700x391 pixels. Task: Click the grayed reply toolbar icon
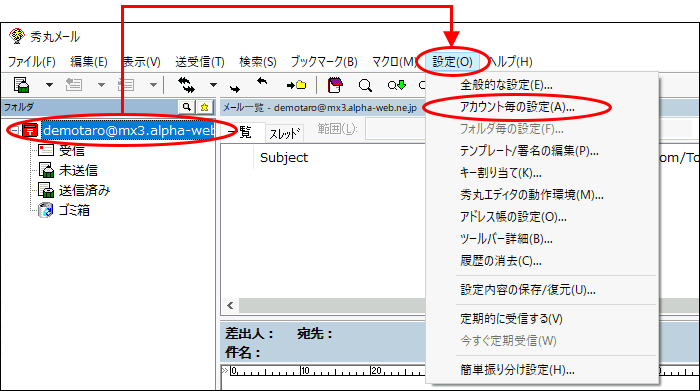74,84
